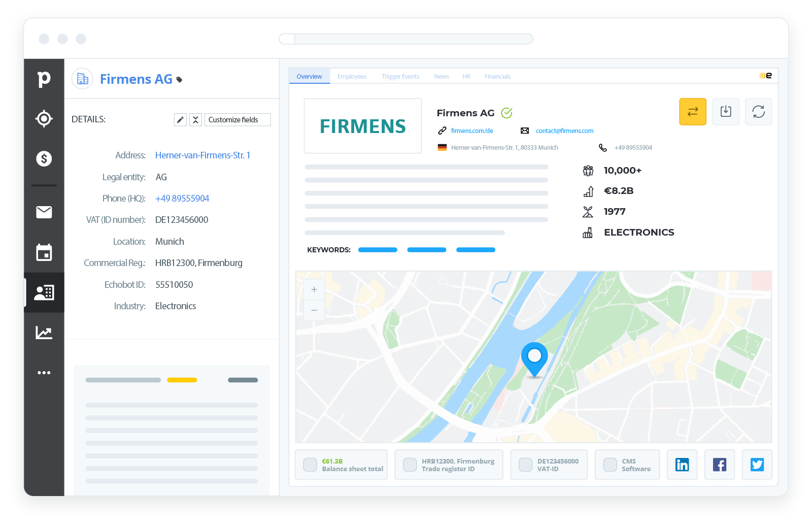Check the HRB12300 Trade register ID box
Image resolution: width=812 pixels, height=526 pixels.
[410, 464]
